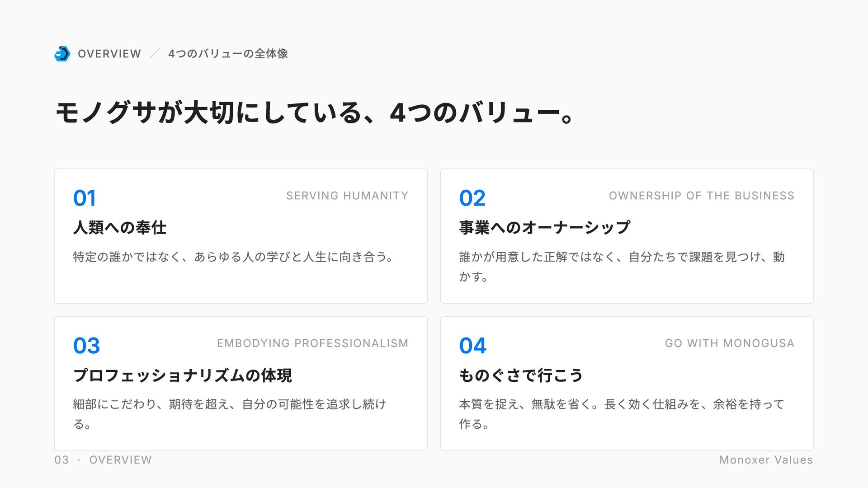Viewport: 868px width, 488px height.
Task: Click the OVERVIEW breadcrumb label
Action: click(109, 54)
